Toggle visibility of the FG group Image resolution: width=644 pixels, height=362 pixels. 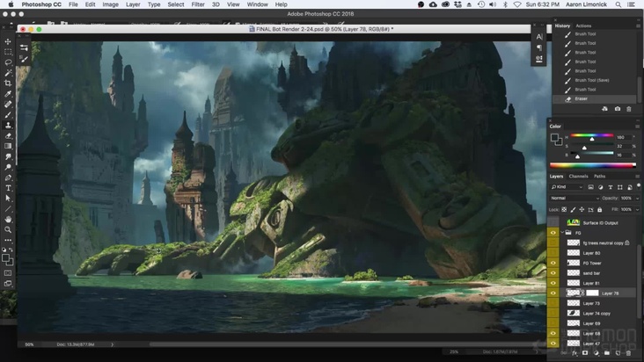coord(553,233)
